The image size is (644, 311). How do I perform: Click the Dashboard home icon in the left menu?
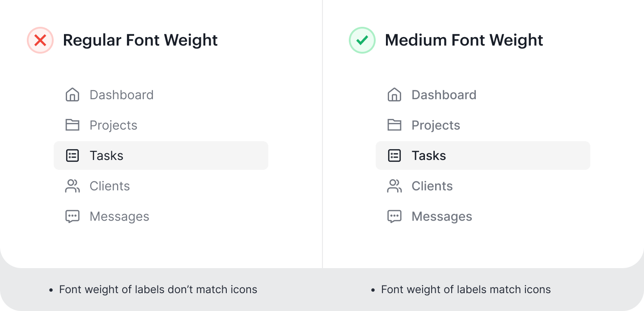tap(72, 95)
